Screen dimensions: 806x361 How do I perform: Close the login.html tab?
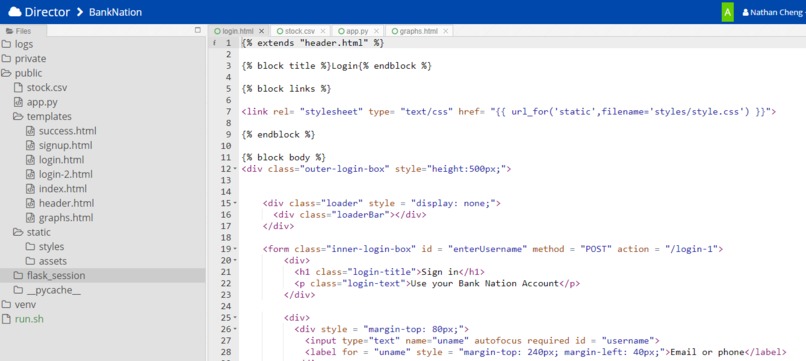pyautogui.click(x=262, y=31)
